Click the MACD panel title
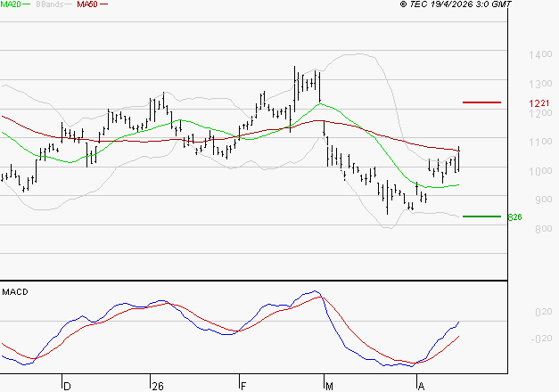This screenshot has width=559, height=392. coord(15,291)
